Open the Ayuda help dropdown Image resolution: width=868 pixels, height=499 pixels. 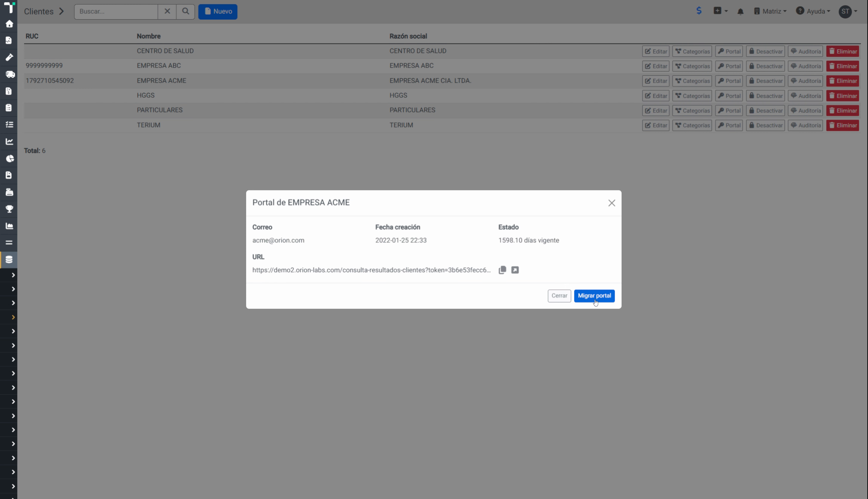[x=813, y=11]
